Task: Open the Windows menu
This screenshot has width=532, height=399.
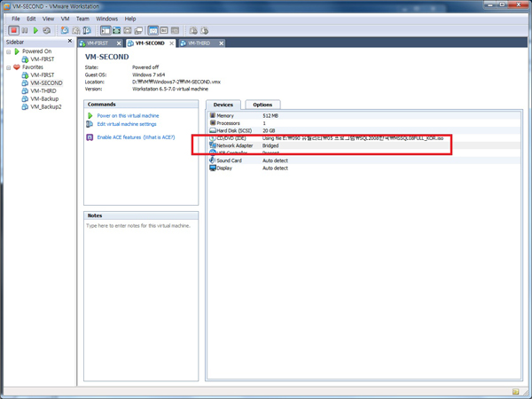Action: pyautogui.click(x=107, y=19)
